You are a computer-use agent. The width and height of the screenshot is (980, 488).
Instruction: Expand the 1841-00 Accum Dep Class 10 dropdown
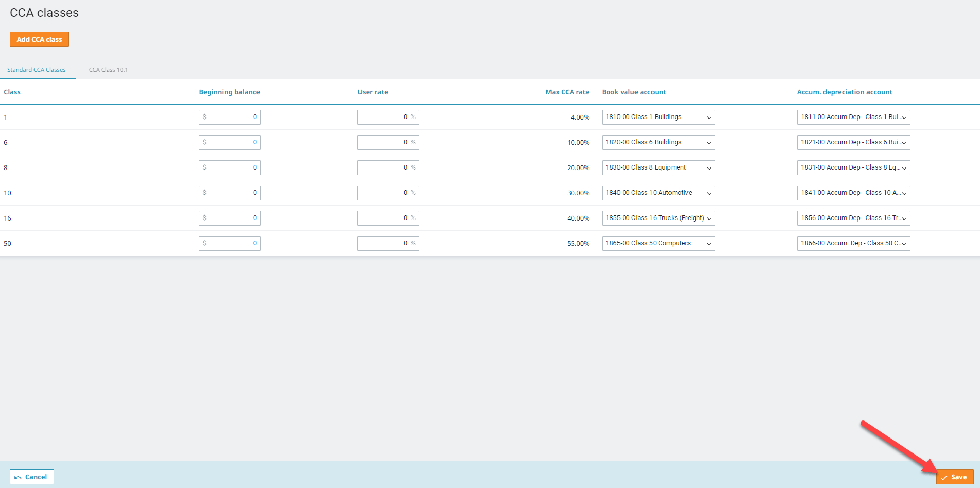click(x=853, y=193)
